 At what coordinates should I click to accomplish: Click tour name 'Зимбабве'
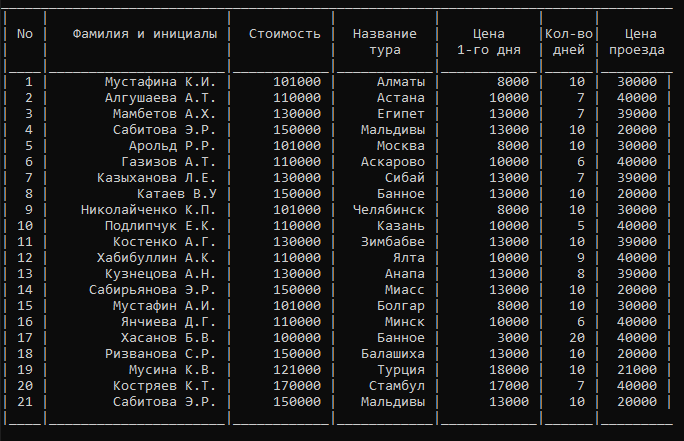point(393,242)
